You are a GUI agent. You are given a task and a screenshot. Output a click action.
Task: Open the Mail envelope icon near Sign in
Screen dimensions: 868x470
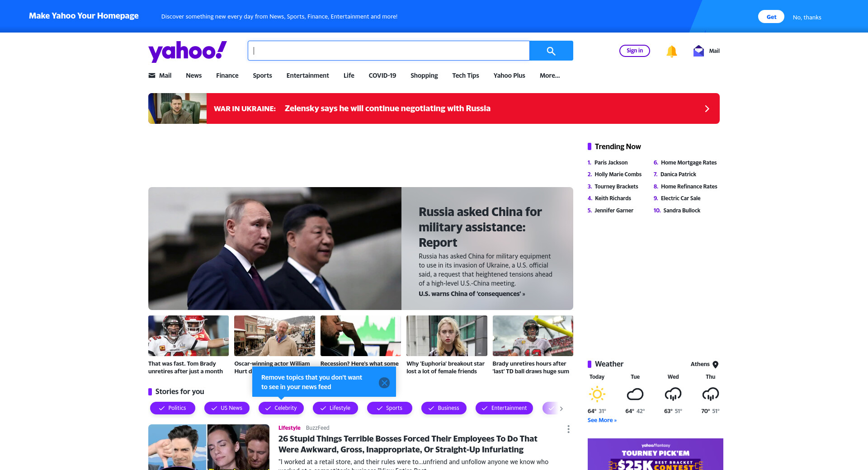(x=698, y=51)
